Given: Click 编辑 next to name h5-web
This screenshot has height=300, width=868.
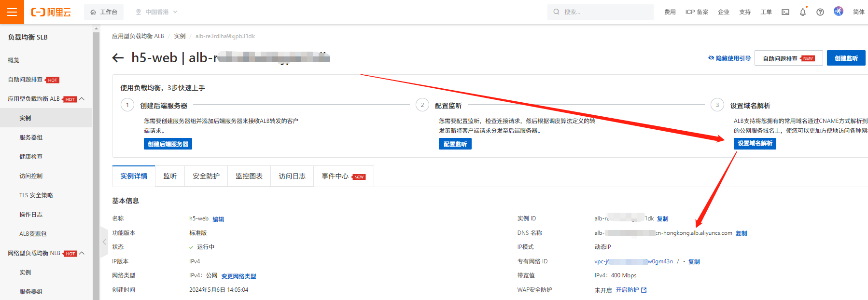Looking at the screenshot, I should [x=218, y=219].
